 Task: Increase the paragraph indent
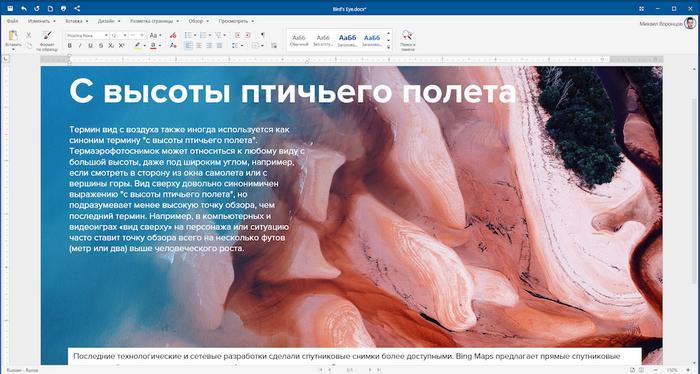pos(248,35)
